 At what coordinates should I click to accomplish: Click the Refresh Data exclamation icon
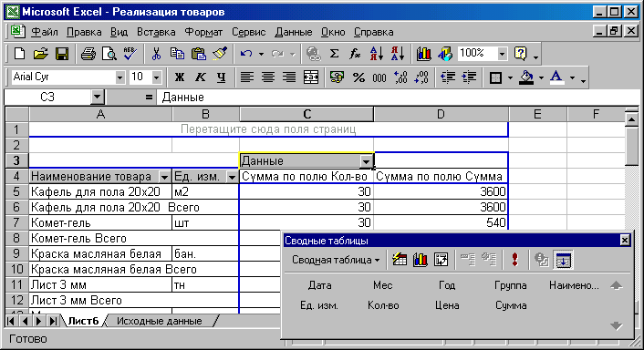[x=514, y=260]
